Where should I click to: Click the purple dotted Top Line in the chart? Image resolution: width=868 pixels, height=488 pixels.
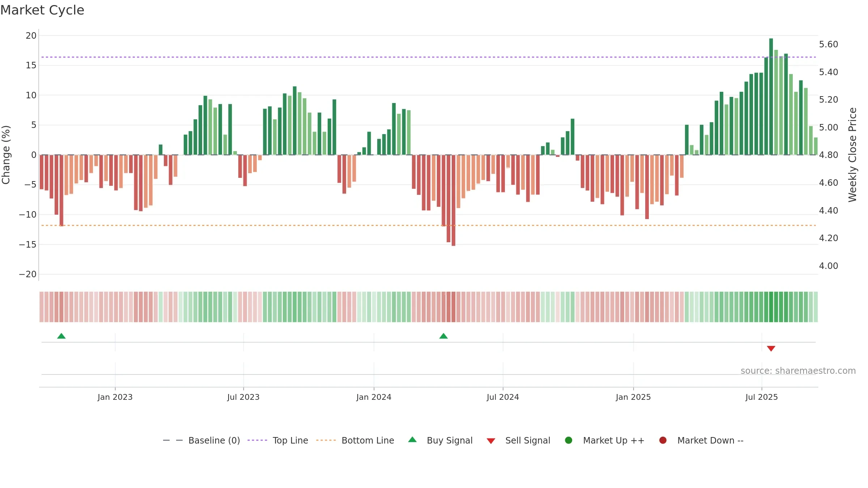[x=429, y=57]
